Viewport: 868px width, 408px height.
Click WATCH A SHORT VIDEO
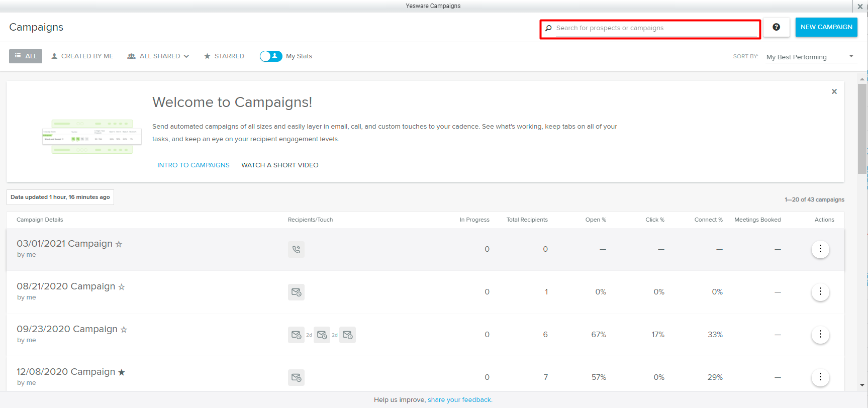pyautogui.click(x=280, y=165)
